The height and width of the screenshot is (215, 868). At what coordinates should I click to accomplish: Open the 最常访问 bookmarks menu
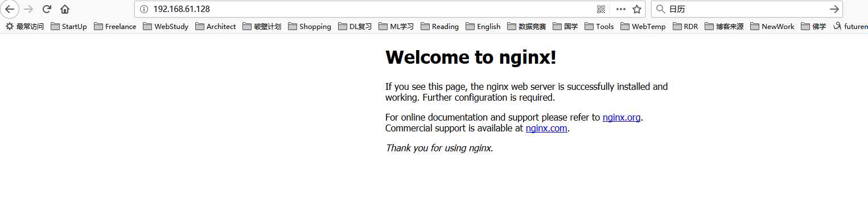click(24, 26)
